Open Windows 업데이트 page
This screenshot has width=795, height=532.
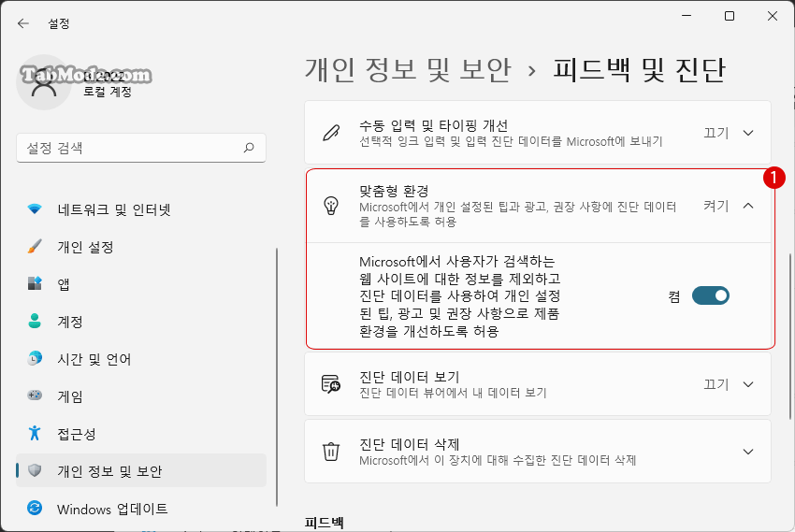click(141, 509)
